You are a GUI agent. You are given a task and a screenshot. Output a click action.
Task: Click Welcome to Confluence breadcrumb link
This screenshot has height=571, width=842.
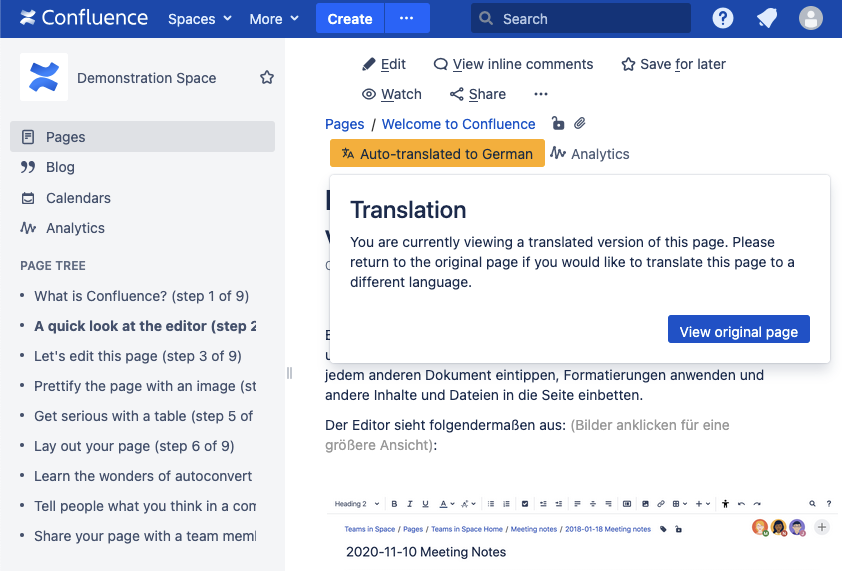[459, 124]
